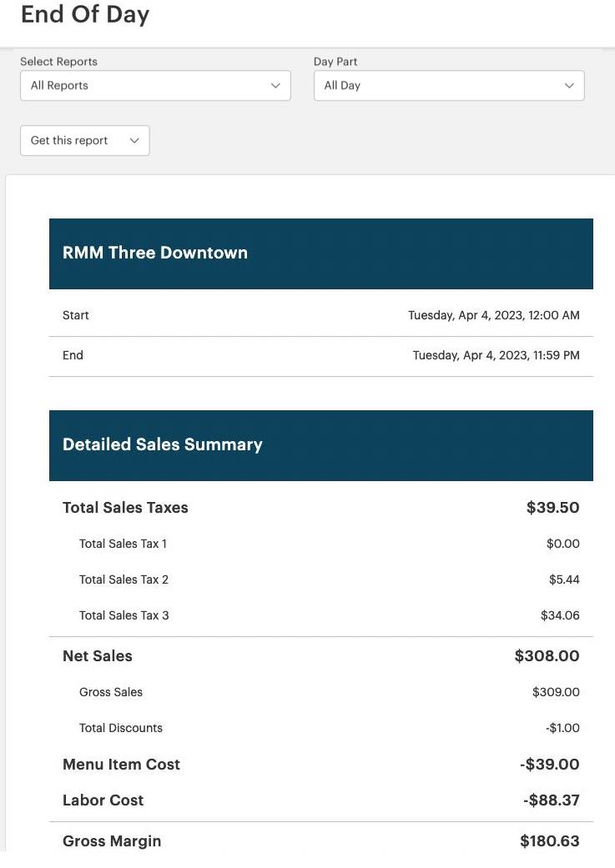Select the Net Sales row label
This screenshot has height=868, width=615.
[98, 656]
